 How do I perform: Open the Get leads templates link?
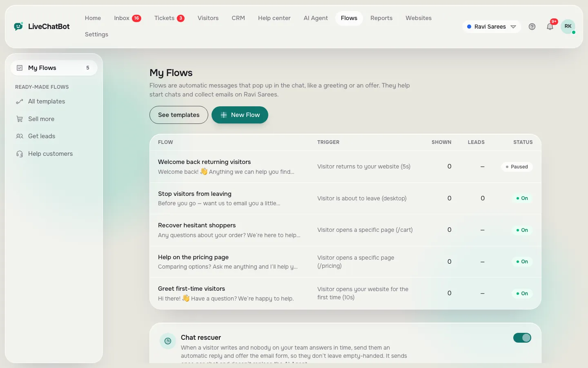coord(54,136)
